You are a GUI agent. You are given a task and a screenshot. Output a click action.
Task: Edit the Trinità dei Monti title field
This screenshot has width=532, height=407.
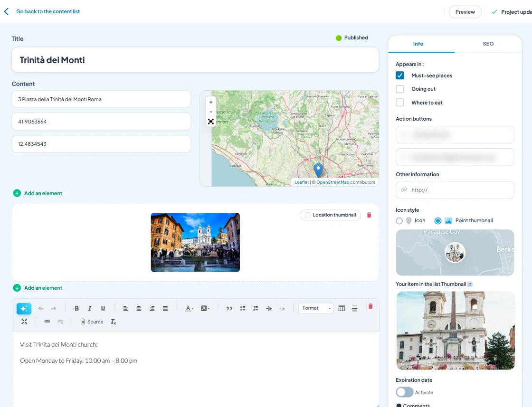point(195,60)
